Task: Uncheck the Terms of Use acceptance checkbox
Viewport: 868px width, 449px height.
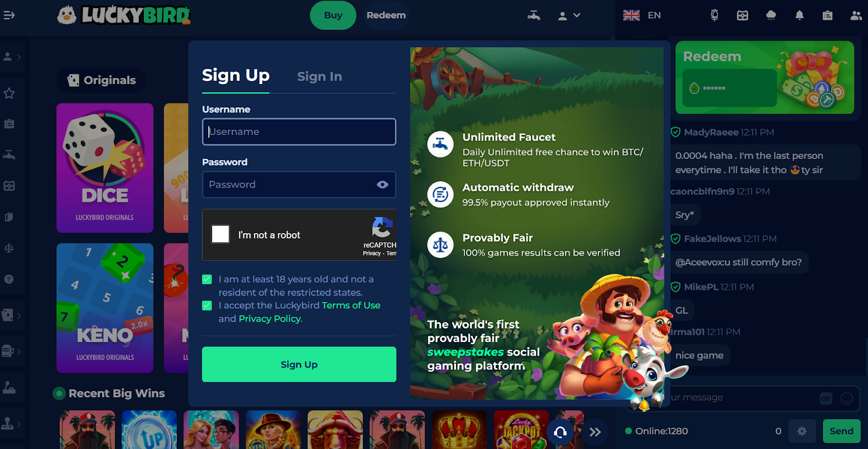Action: (x=207, y=305)
